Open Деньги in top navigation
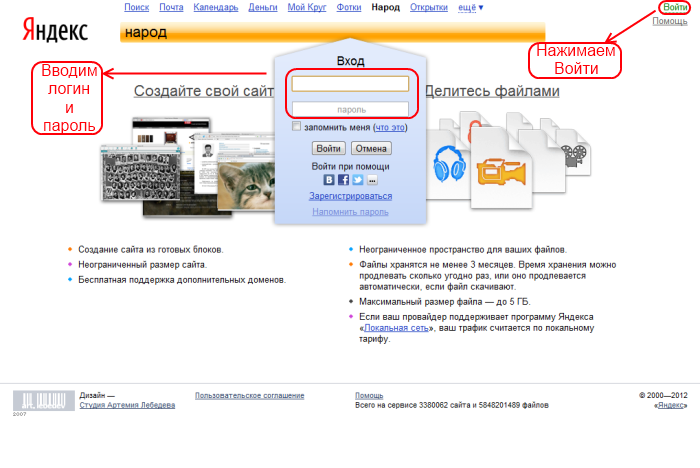This screenshot has width=700, height=468. pyautogui.click(x=263, y=7)
